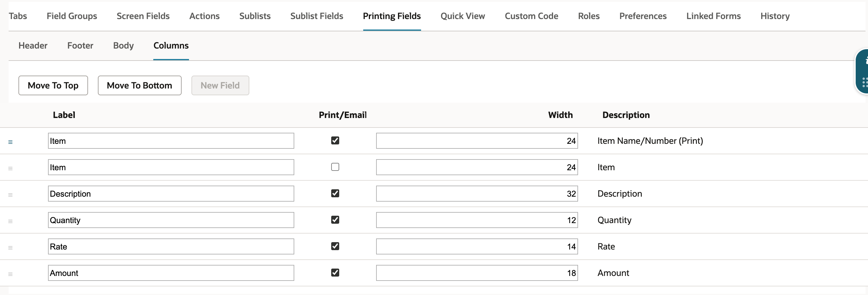Click the drag handle of the unchecked Item row
The image size is (868, 295).
(10, 168)
